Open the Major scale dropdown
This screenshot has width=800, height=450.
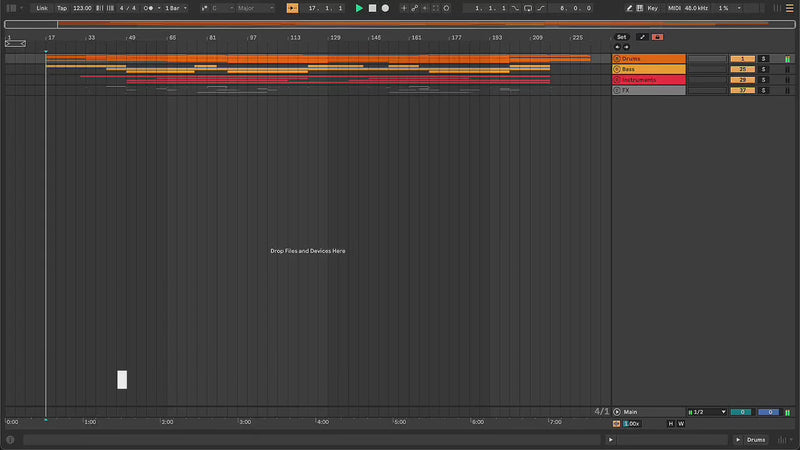255,8
